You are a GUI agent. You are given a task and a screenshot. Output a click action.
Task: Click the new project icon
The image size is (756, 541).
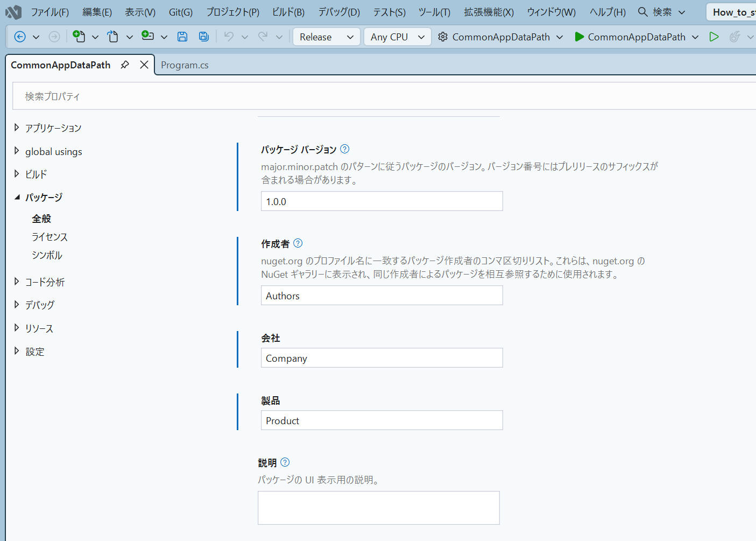[x=79, y=37]
